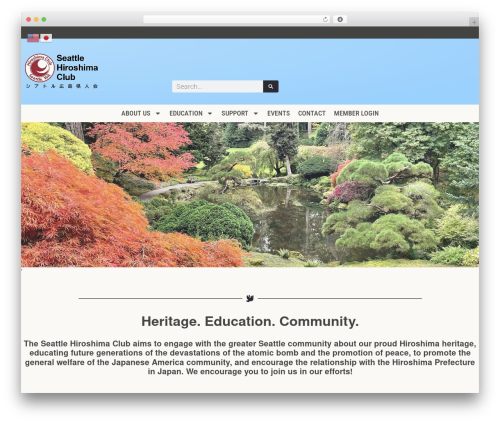This screenshot has width=500, height=423.
Task: Open the Support menu item
Action: click(235, 113)
